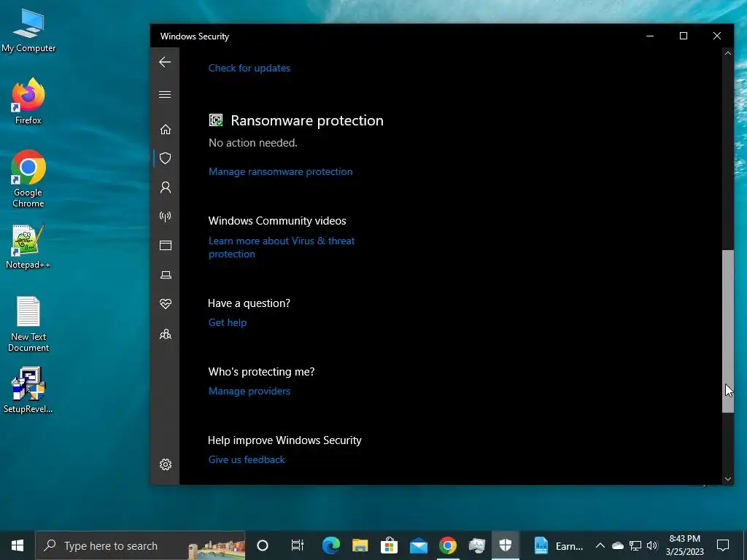
Task: Click the Ransomware protection section icon
Action: point(216,120)
